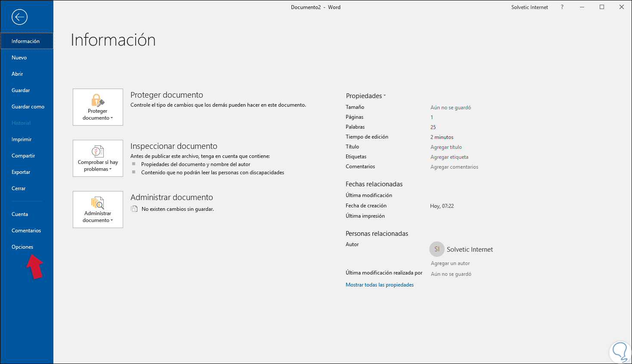632x364 pixels.
Task: Open the Imprimir tab
Action: (27, 139)
